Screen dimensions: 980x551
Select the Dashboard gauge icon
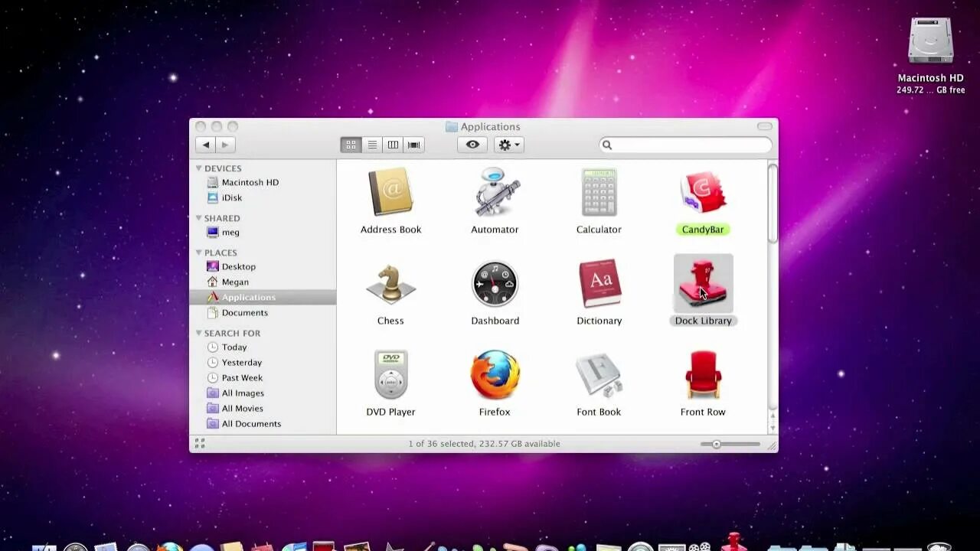click(495, 284)
